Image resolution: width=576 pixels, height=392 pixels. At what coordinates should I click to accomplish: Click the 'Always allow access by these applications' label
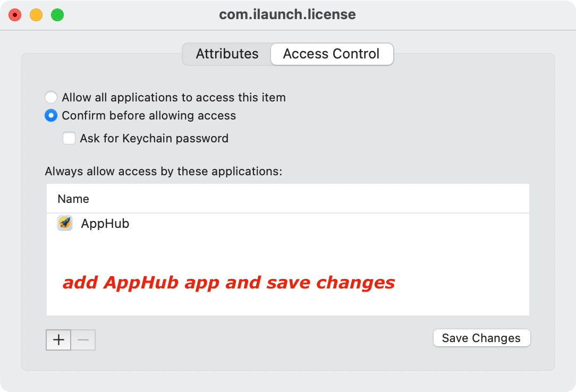163,172
